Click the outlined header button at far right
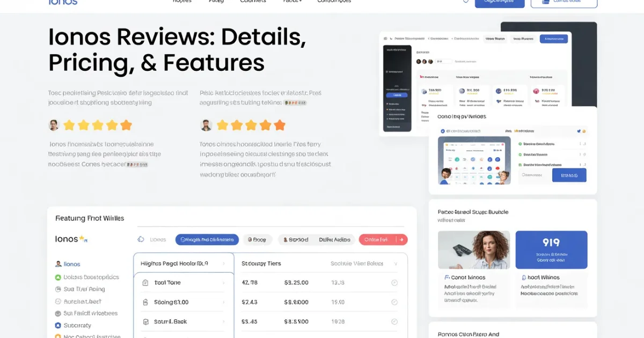This screenshot has height=338, width=644. (x=564, y=3)
